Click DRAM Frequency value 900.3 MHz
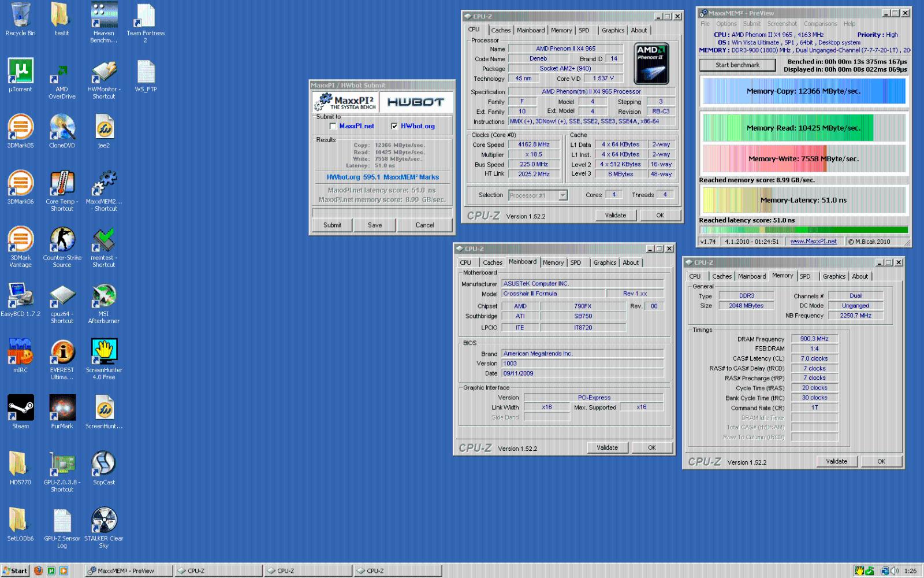The height and width of the screenshot is (578, 924). point(814,339)
